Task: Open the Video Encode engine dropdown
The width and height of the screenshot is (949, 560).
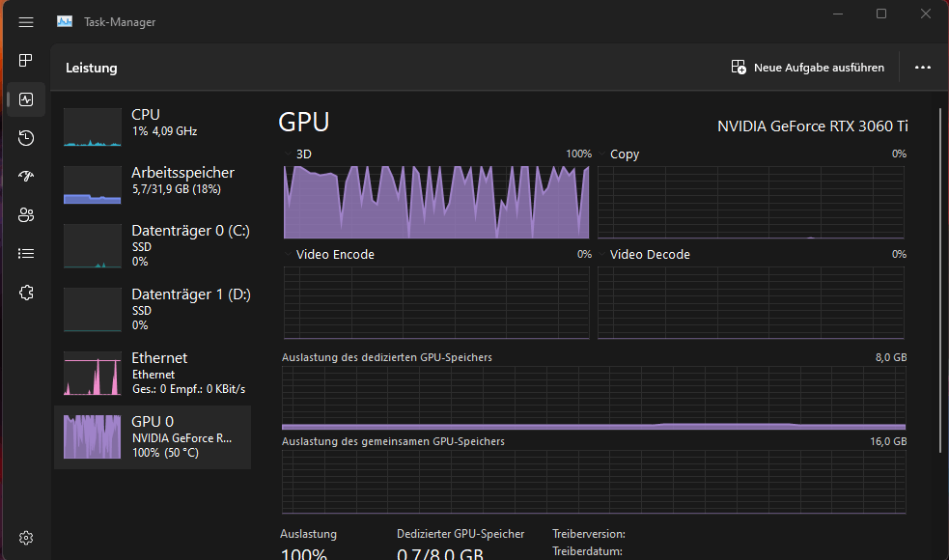Action: 289,254
